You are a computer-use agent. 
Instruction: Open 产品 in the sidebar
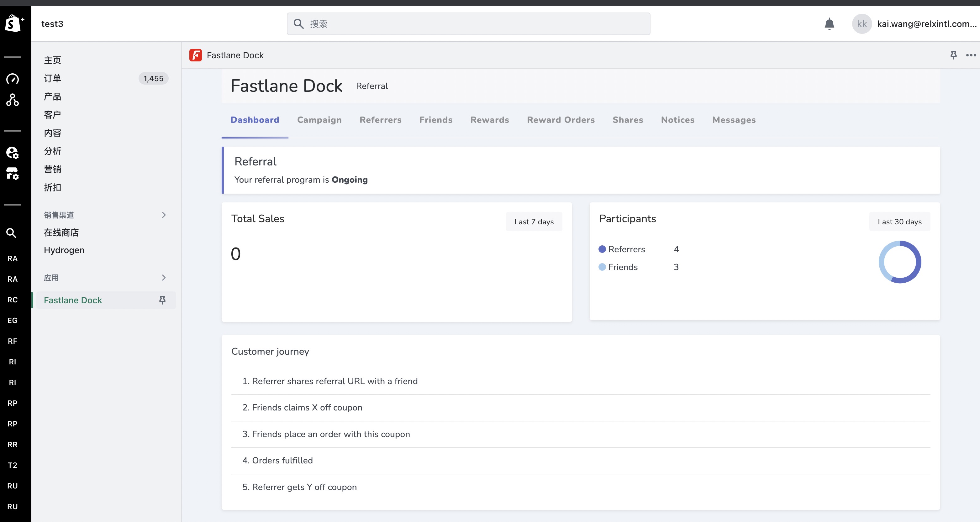[52, 97]
